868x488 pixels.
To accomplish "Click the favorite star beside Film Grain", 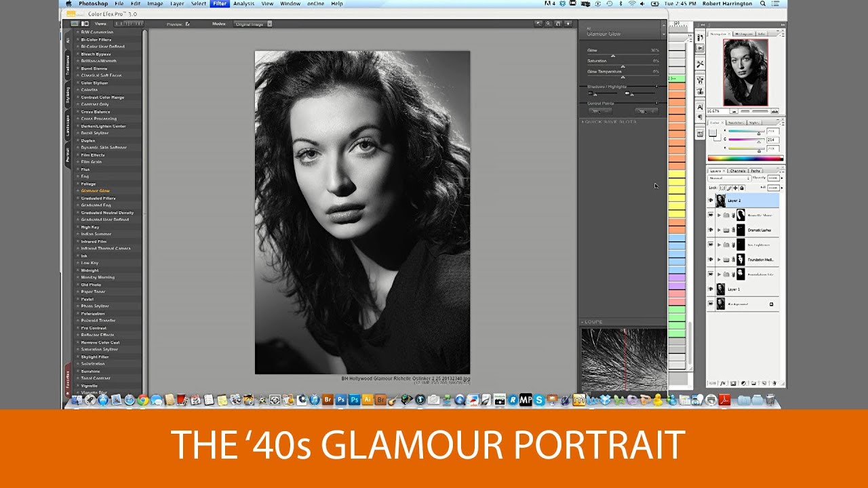I will [78, 162].
